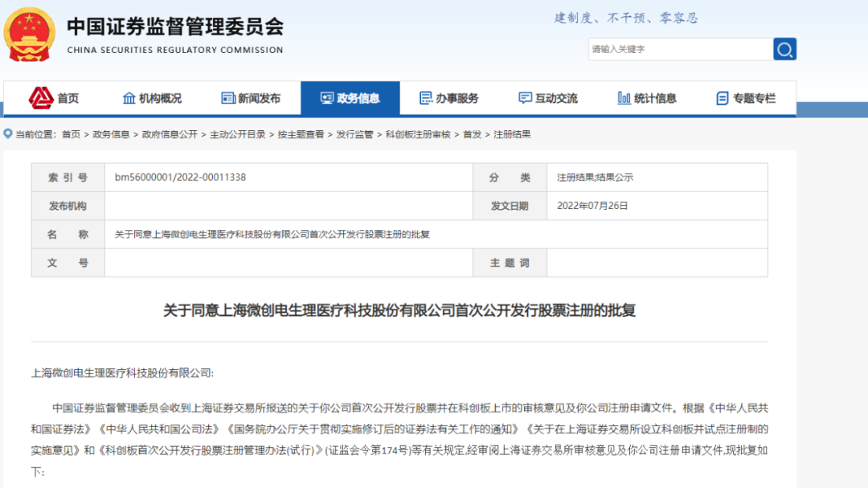
Task: Click the magnifier search button
Action: pyautogui.click(x=784, y=49)
